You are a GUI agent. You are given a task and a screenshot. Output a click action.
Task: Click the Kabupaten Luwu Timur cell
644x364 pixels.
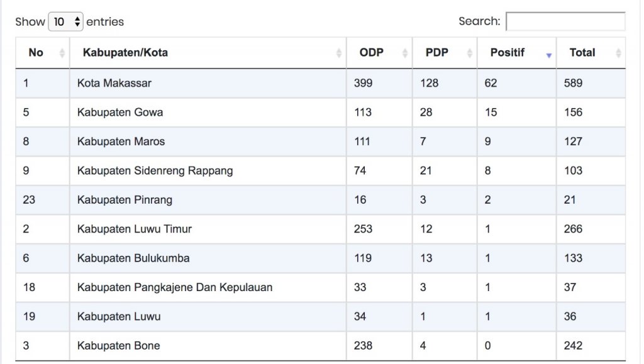pos(134,229)
